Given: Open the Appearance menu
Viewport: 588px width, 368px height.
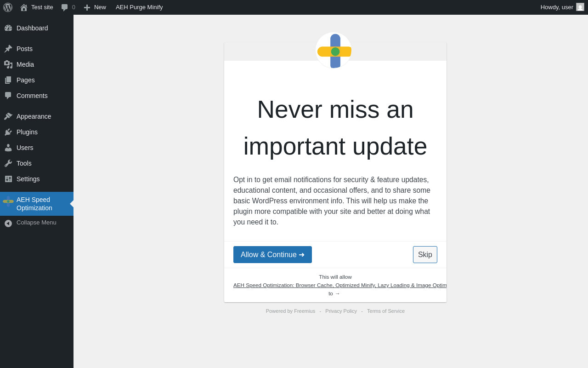Looking at the screenshot, I should pos(37,116).
